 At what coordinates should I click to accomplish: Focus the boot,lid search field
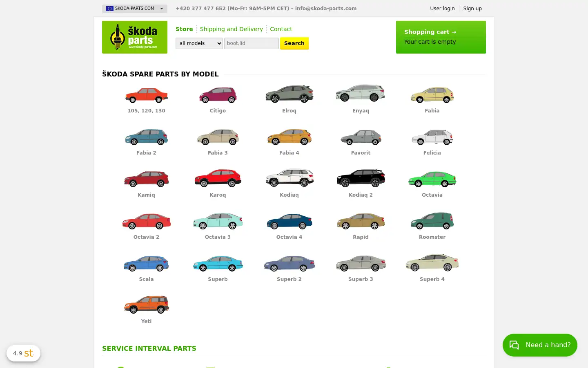point(252,43)
